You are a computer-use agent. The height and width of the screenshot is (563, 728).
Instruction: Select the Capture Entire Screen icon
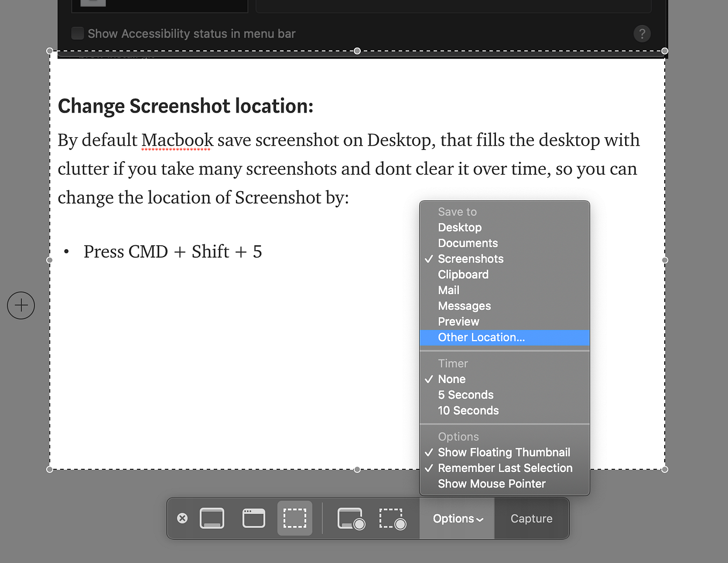[x=212, y=518]
